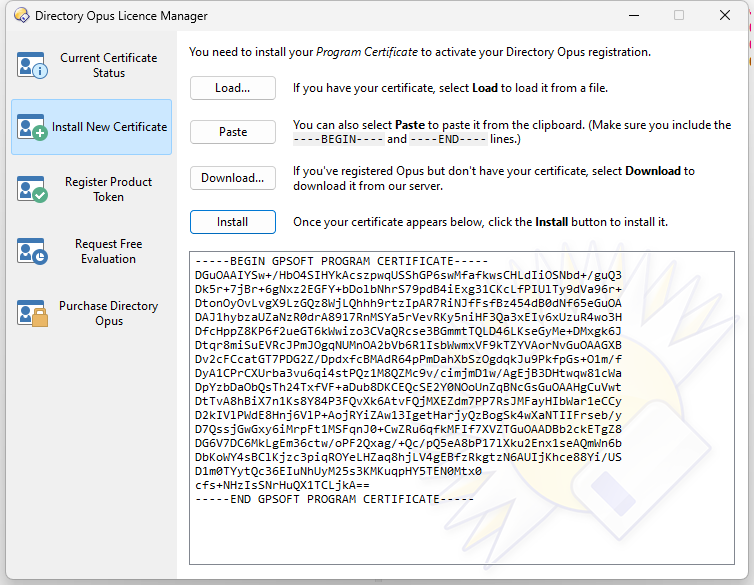Click the line starting DtTvA8hBiX7n
754x585 pixels.
pyautogui.click(x=408, y=401)
